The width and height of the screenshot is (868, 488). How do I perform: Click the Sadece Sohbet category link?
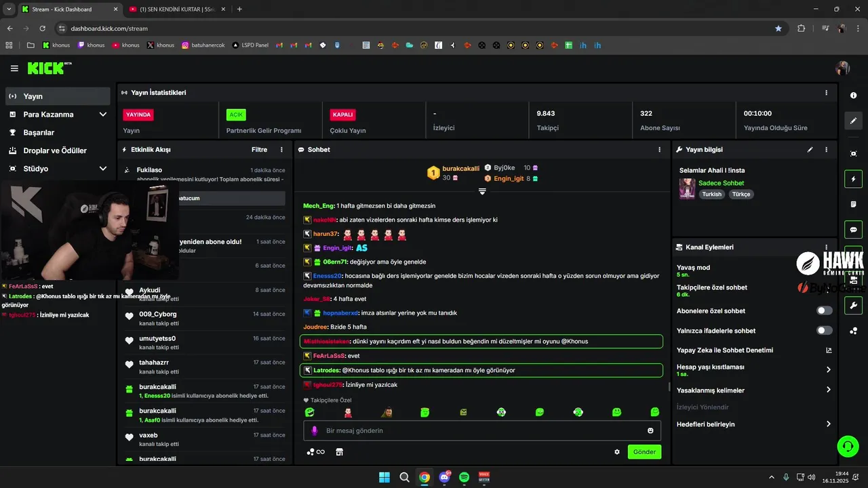(721, 183)
